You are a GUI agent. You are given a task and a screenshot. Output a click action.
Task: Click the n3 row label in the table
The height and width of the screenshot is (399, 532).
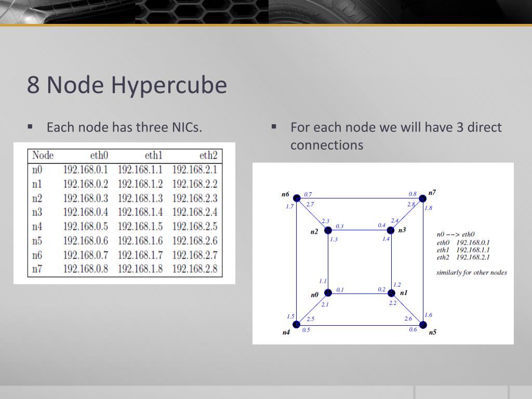click(x=37, y=212)
